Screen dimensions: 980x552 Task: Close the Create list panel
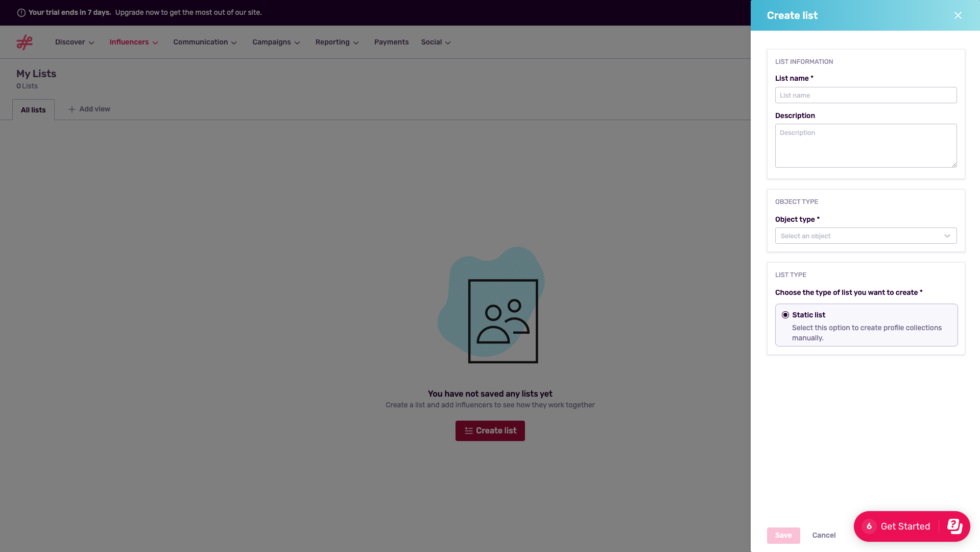coord(958,15)
